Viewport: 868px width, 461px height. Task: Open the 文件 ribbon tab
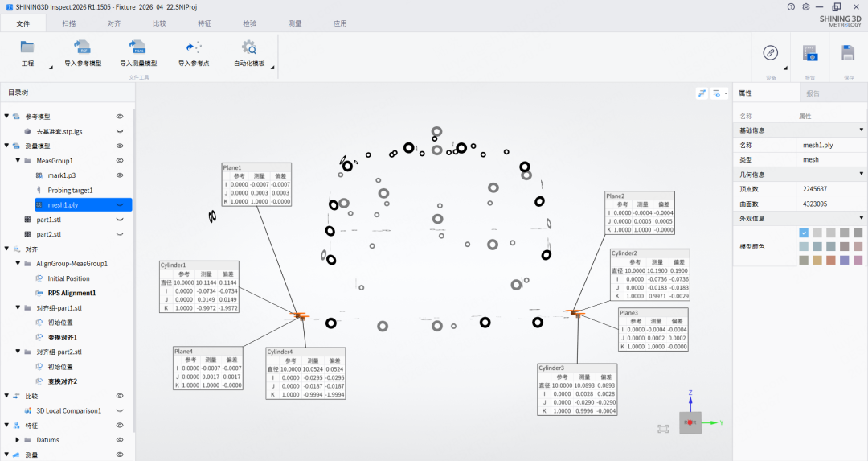23,23
